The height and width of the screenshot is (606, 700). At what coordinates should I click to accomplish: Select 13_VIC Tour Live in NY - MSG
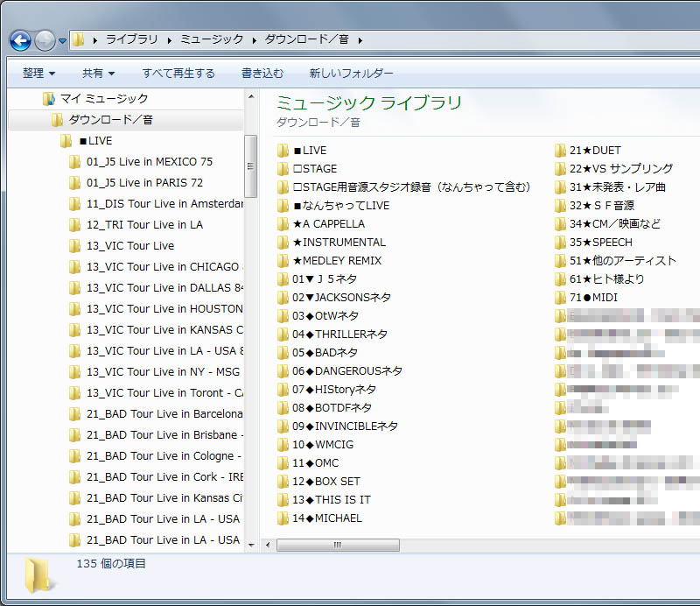163,372
